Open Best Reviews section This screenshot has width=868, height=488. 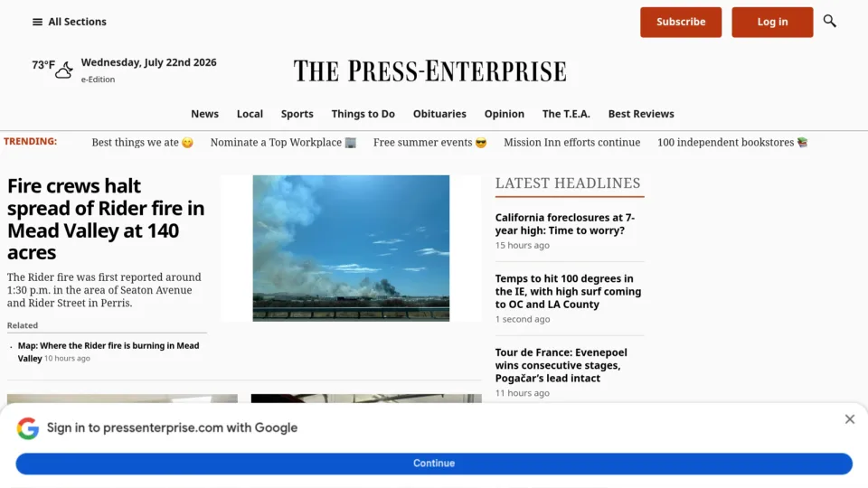click(641, 114)
